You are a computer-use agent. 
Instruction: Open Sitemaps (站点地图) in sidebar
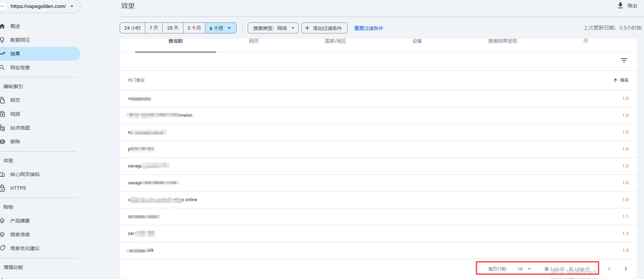click(20, 128)
